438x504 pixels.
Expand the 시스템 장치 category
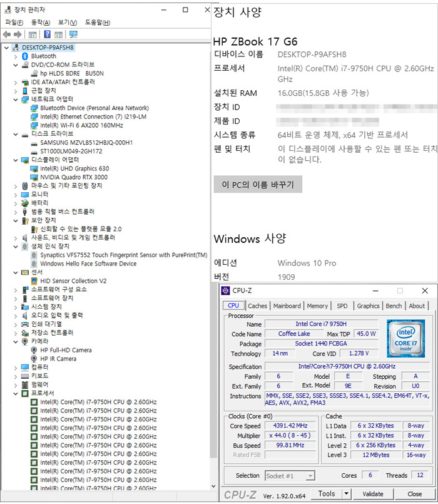(16, 307)
